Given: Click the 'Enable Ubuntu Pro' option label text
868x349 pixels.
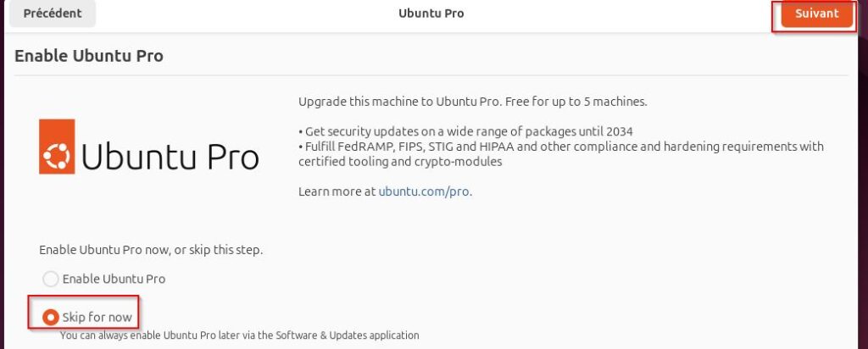Looking at the screenshot, I should 114,279.
